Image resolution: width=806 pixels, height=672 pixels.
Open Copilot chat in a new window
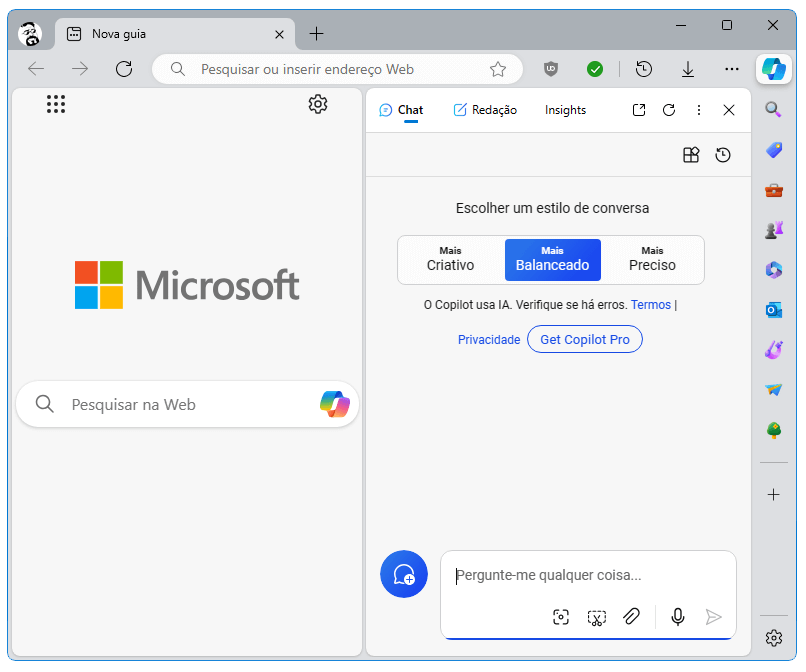[x=639, y=110]
